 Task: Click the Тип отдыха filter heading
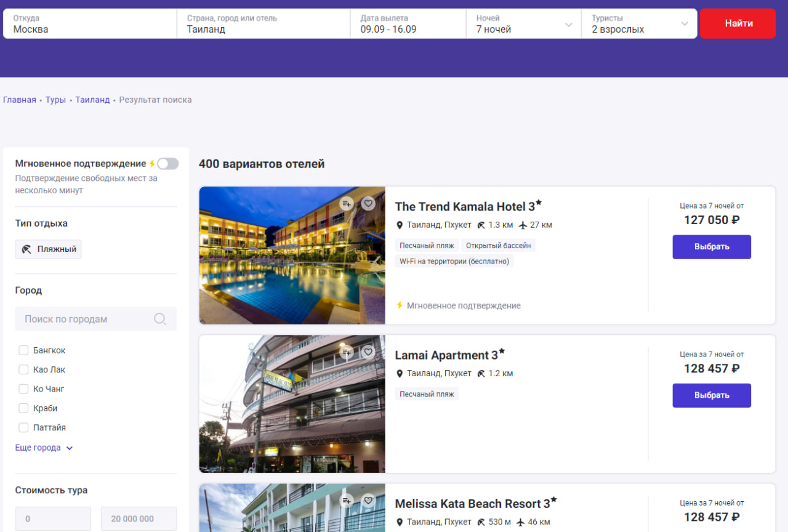pyautogui.click(x=41, y=224)
